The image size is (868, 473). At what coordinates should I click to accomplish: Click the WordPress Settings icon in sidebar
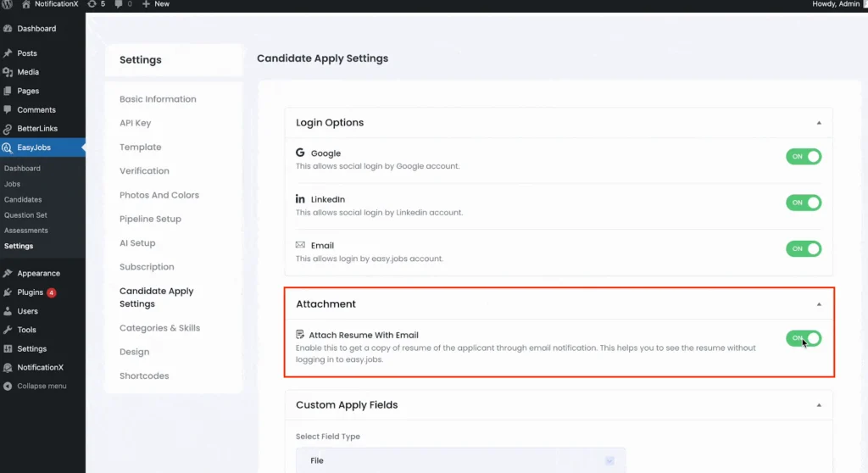8,348
